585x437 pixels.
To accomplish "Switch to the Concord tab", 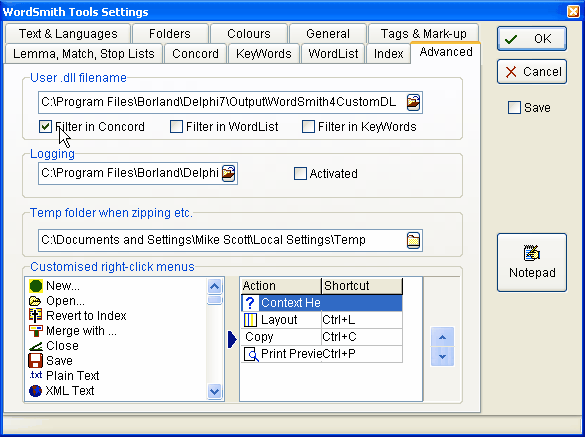I will tap(195, 54).
